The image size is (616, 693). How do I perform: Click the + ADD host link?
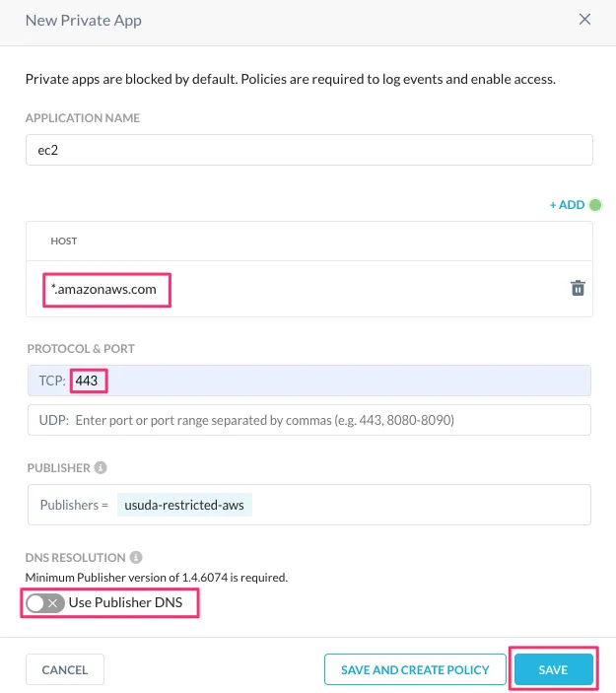(567, 205)
